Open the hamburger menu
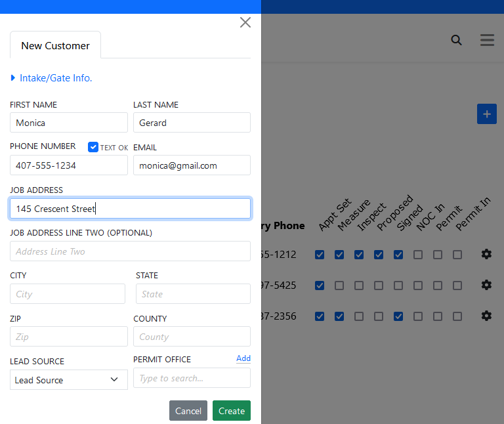 [x=487, y=40]
